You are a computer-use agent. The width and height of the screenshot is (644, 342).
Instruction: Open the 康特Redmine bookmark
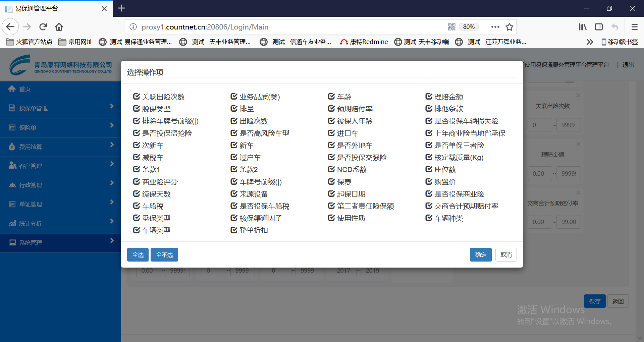point(364,42)
